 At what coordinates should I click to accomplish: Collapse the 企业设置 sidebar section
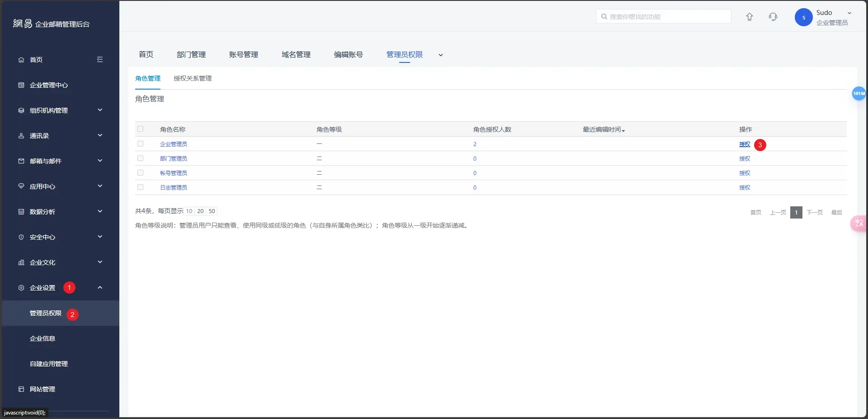point(100,288)
